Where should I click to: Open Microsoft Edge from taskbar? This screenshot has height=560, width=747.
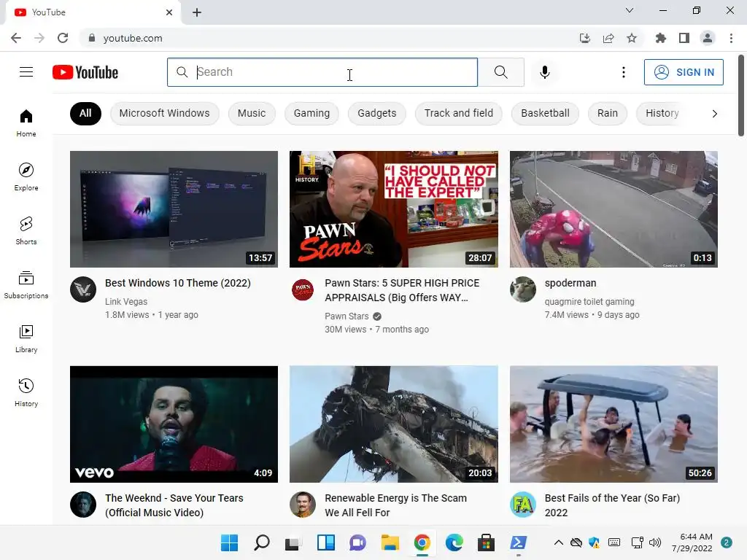tap(454, 542)
